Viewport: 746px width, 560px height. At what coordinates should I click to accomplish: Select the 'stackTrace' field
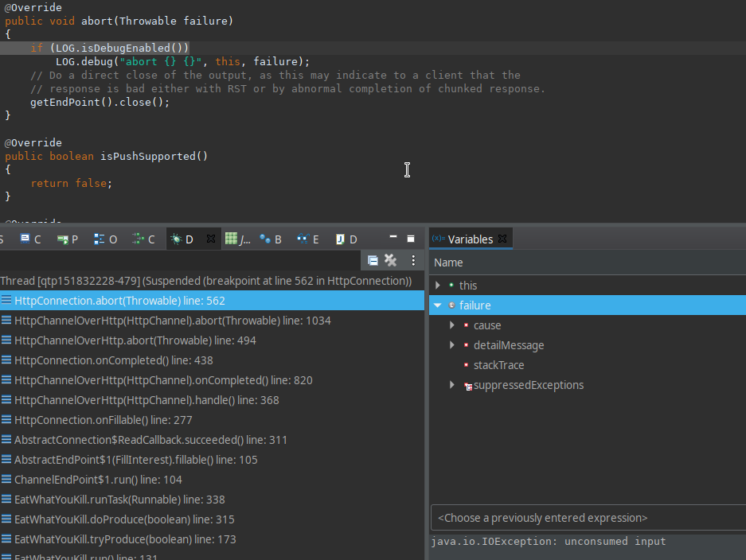(587, 365)
